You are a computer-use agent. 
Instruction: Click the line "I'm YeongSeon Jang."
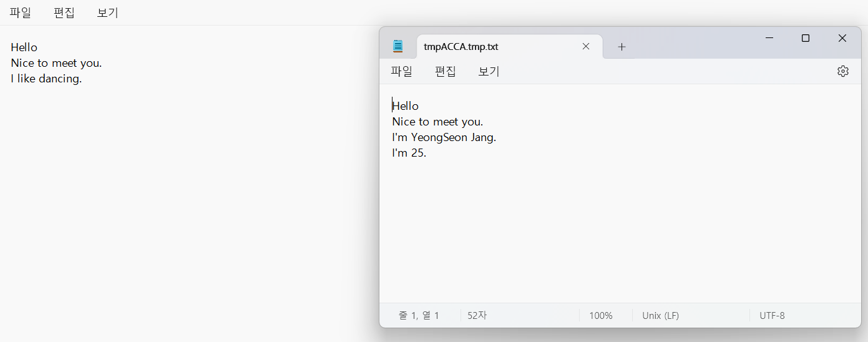pos(444,137)
